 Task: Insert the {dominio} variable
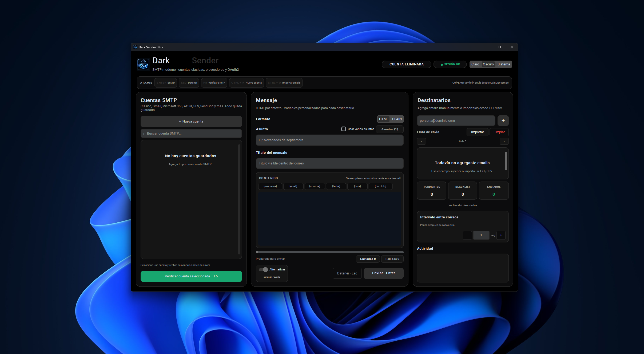[x=380, y=186]
